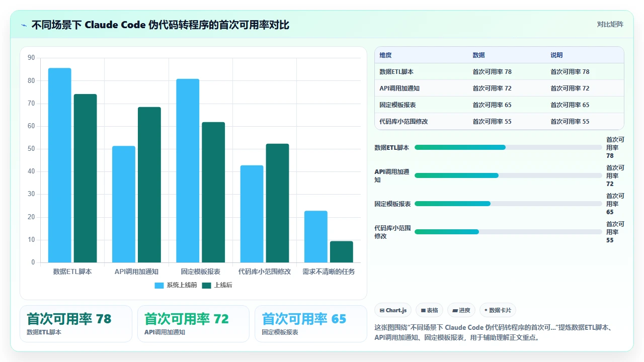The width and height of the screenshot is (644, 362).
Task: Click the 首次可用率 55 value right of the progress bar
Action: pyautogui.click(x=615, y=232)
